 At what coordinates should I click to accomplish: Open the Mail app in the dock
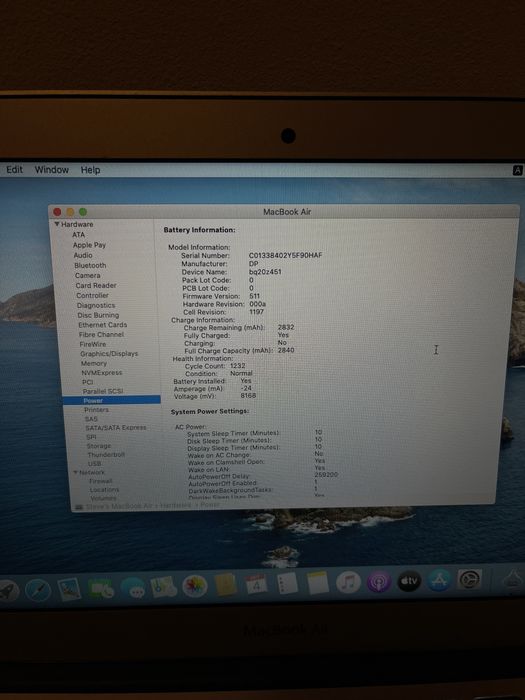tap(69, 589)
